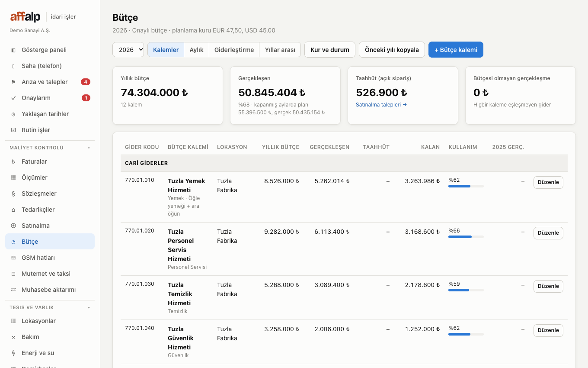The width and height of the screenshot is (588, 368).
Task: Select the Saha (telefon) phone icon
Action: pos(13,66)
